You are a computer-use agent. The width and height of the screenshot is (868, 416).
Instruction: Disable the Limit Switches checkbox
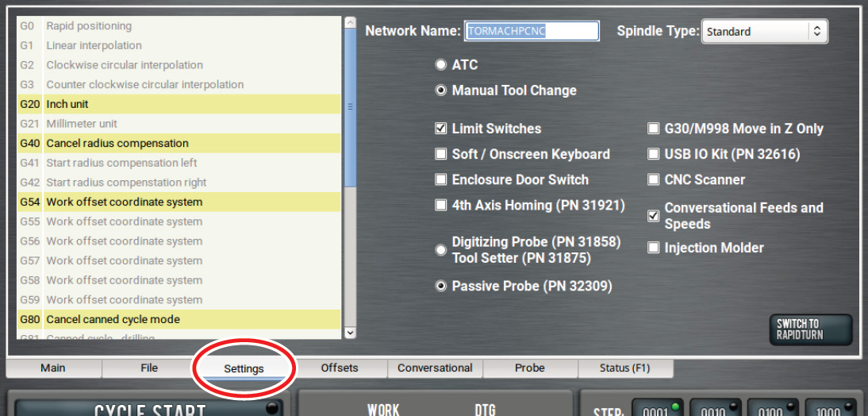(441, 129)
